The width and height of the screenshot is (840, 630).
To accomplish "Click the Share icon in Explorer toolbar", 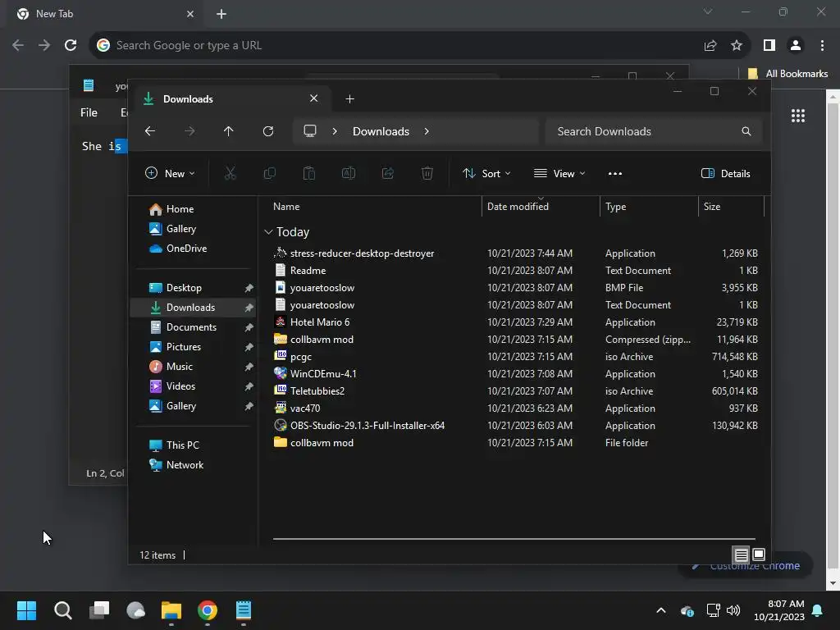I will coord(388,173).
